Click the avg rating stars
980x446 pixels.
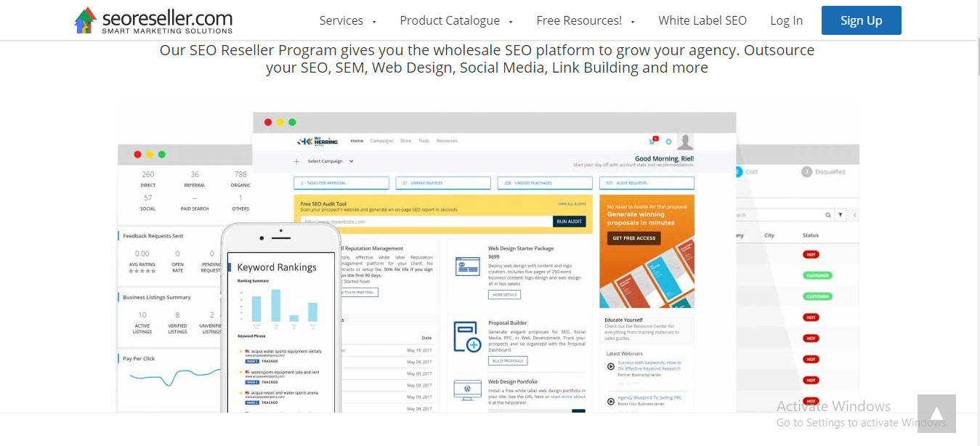(x=142, y=271)
